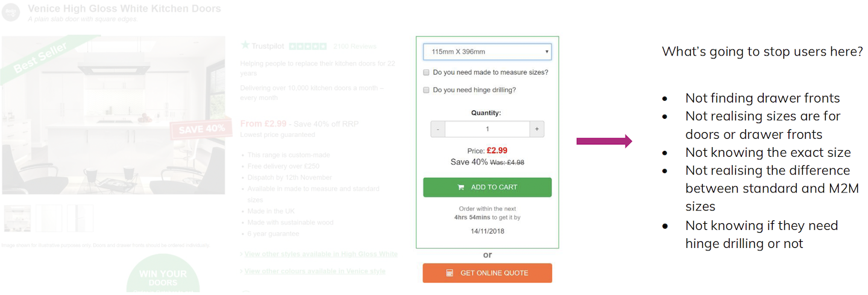Click the Win Your Doors green badge

coord(163,278)
